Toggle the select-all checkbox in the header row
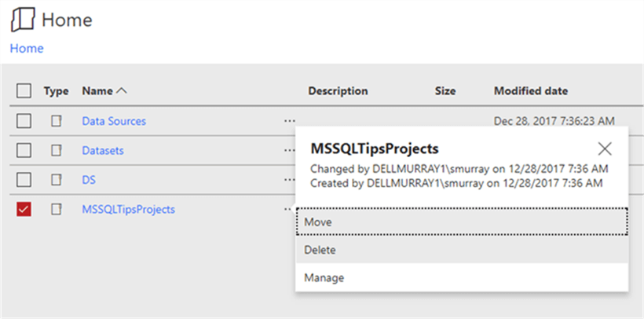The image size is (644, 319). [24, 91]
